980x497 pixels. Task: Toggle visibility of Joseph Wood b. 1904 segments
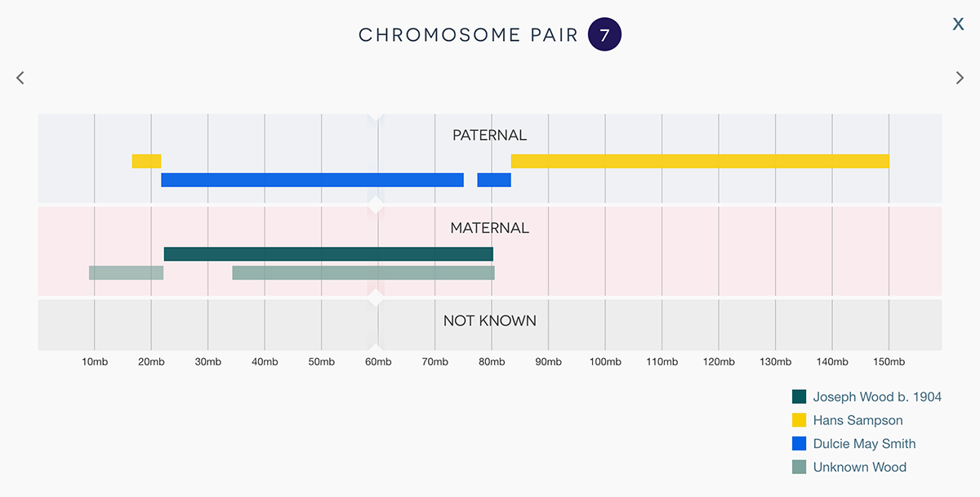(878, 396)
